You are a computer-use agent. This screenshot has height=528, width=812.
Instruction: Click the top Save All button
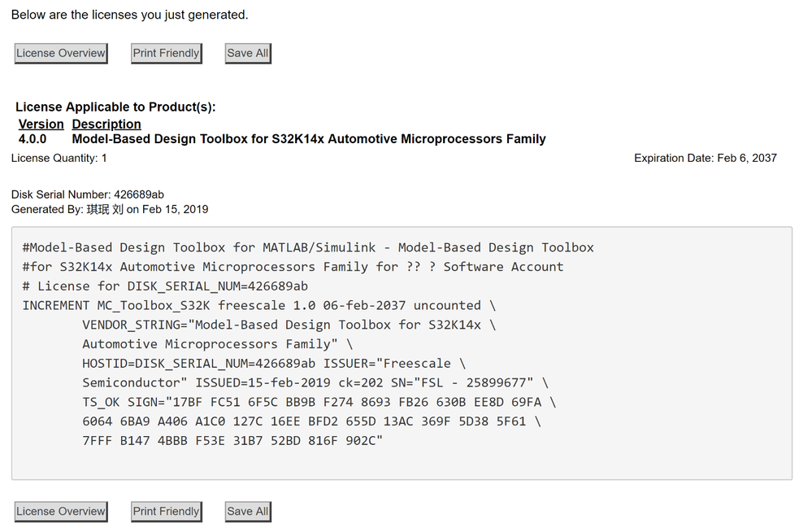(247, 54)
